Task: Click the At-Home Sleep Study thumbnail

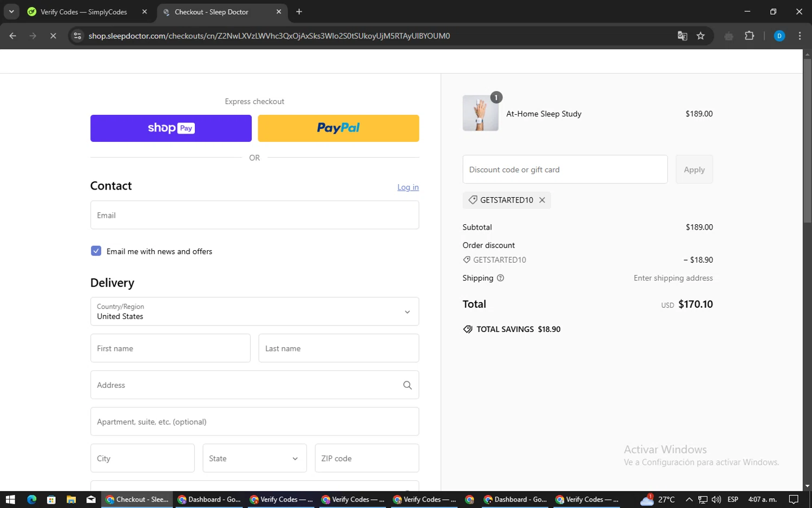Action: point(481,113)
